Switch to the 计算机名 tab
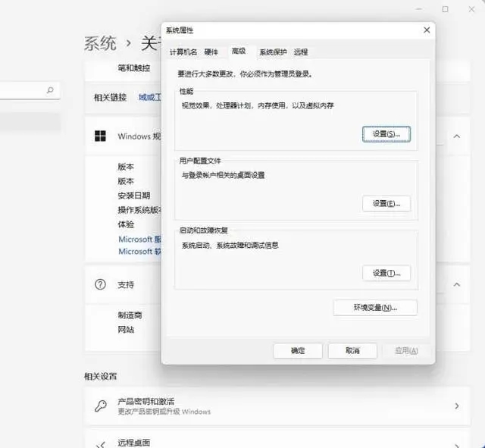 pyautogui.click(x=183, y=52)
